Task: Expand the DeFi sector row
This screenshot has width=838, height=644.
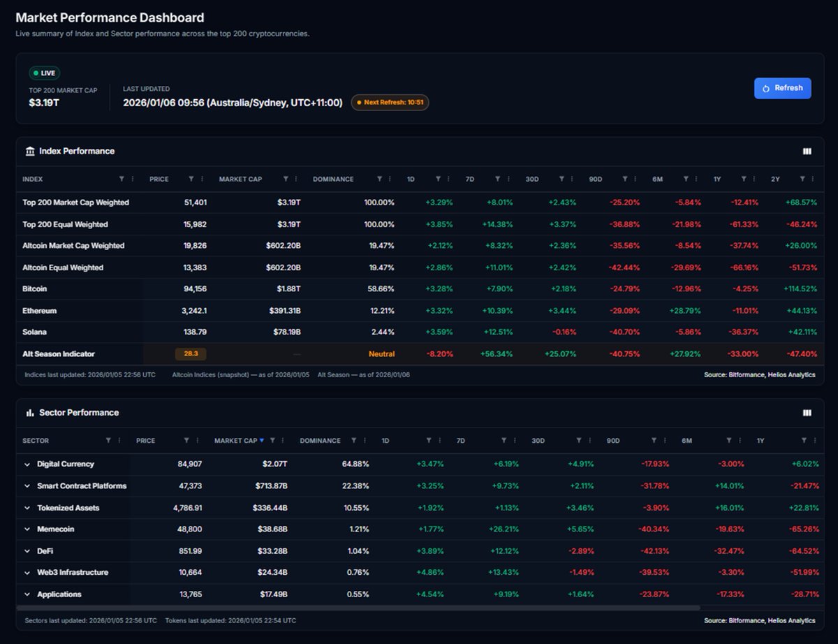Action: pyautogui.click(x=27, y=551)
